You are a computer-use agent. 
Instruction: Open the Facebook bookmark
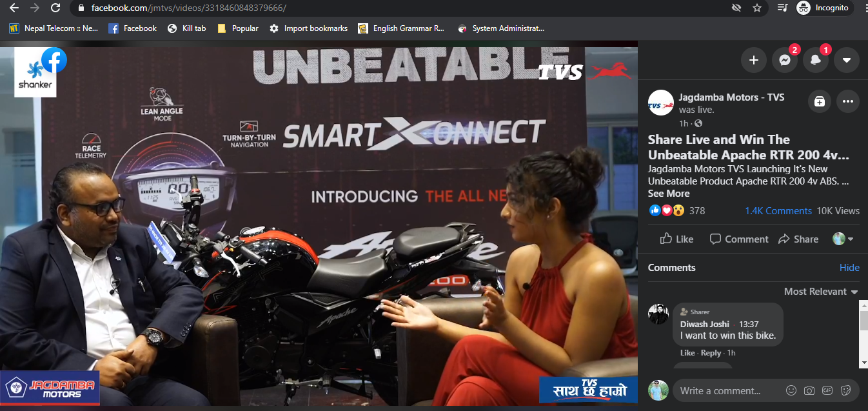(132, 28)
